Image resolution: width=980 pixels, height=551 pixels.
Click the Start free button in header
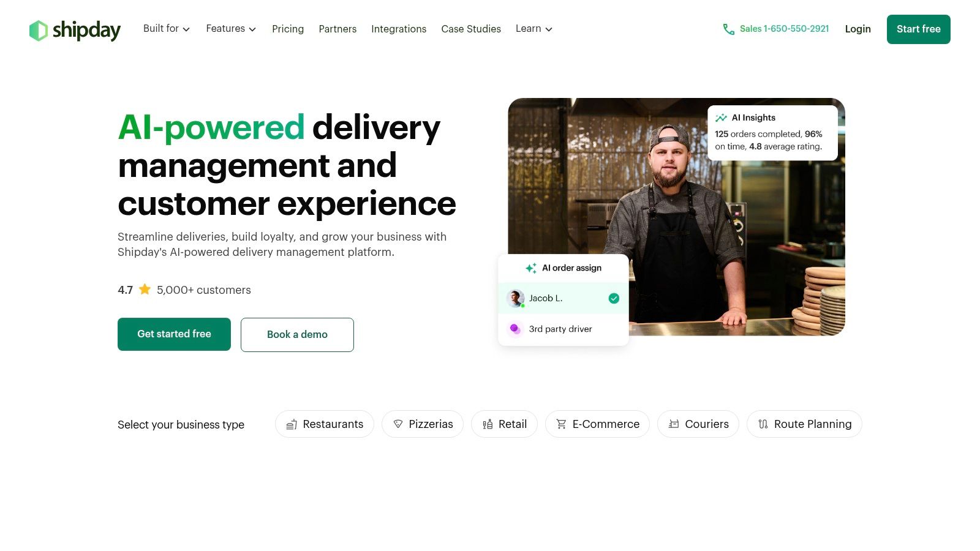(918, 29)
